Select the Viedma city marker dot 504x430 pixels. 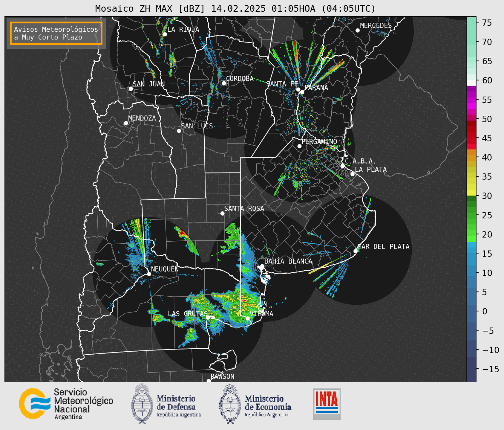(x=247, y=318)
